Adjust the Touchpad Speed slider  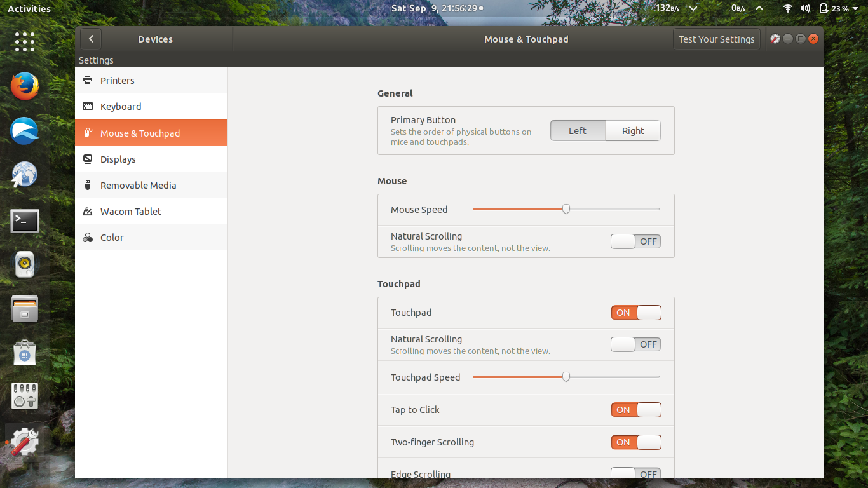[x=566, y=376]
